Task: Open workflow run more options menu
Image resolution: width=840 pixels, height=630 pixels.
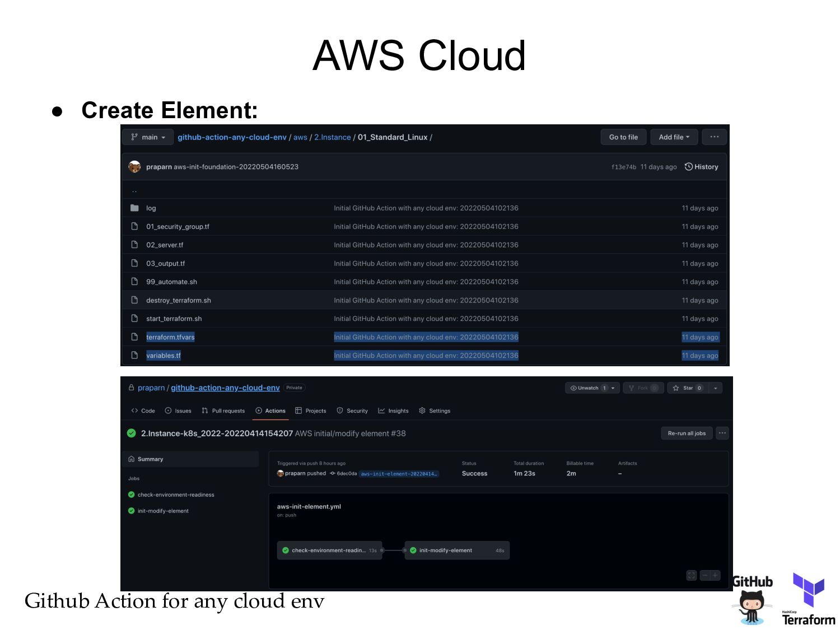Action: pyautogui.click(x=722, y=433)
